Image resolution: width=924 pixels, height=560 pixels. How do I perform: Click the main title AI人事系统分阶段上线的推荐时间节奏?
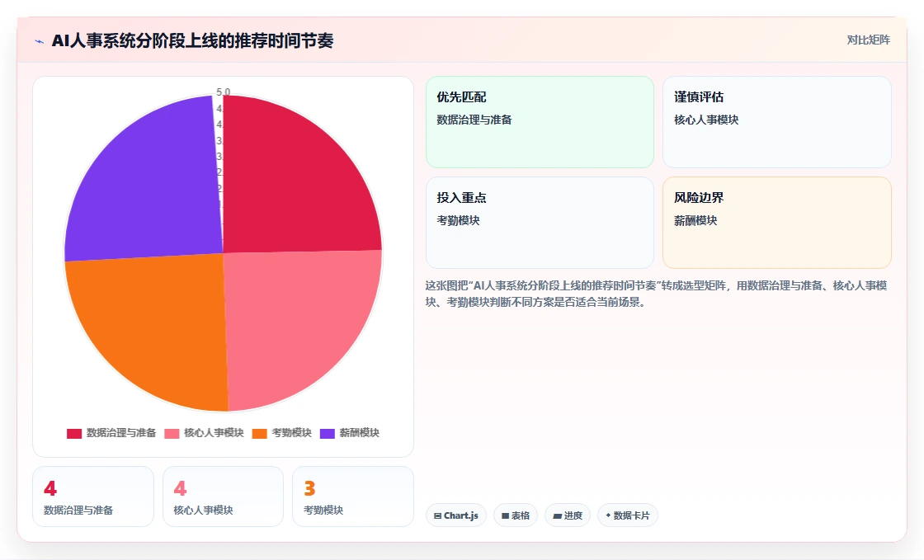coord(193,40)
